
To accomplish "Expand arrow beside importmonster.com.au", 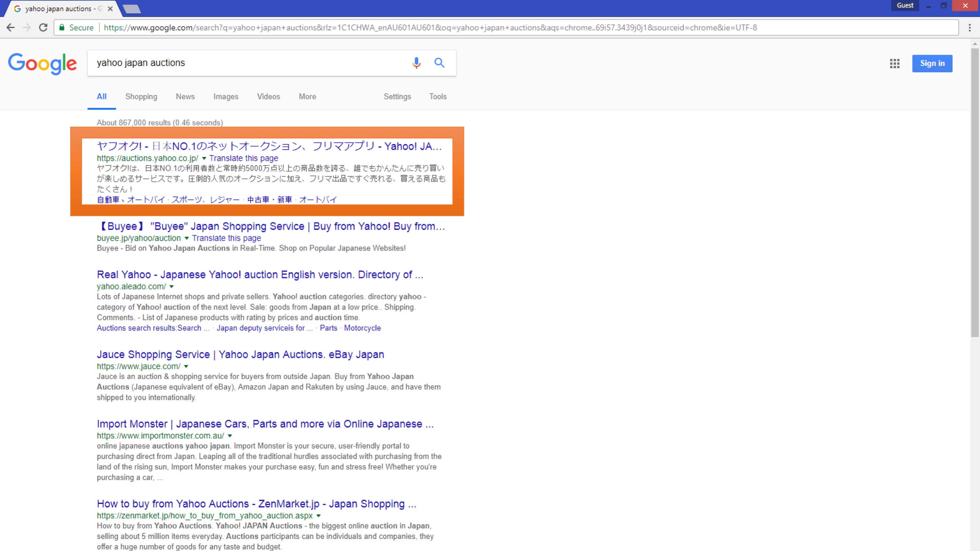I will click(x=230, y=436).
